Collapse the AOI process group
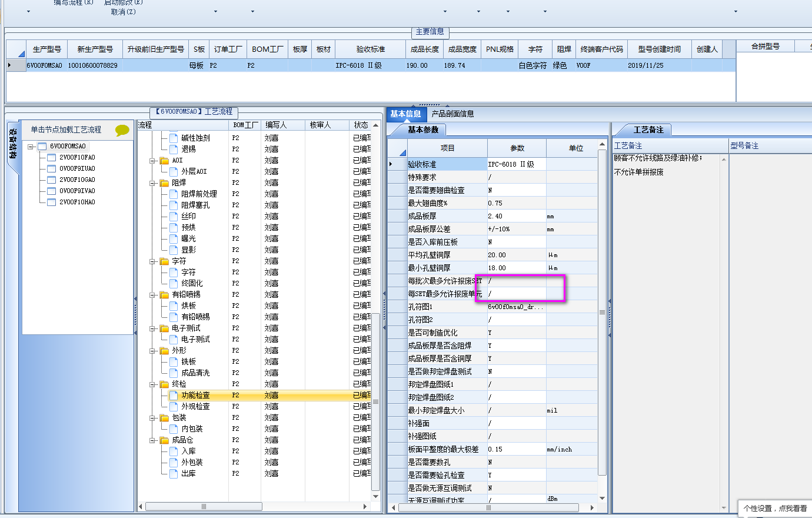This screenshot has height=518, width=812. pyautogui.click(x=152, y=160)
